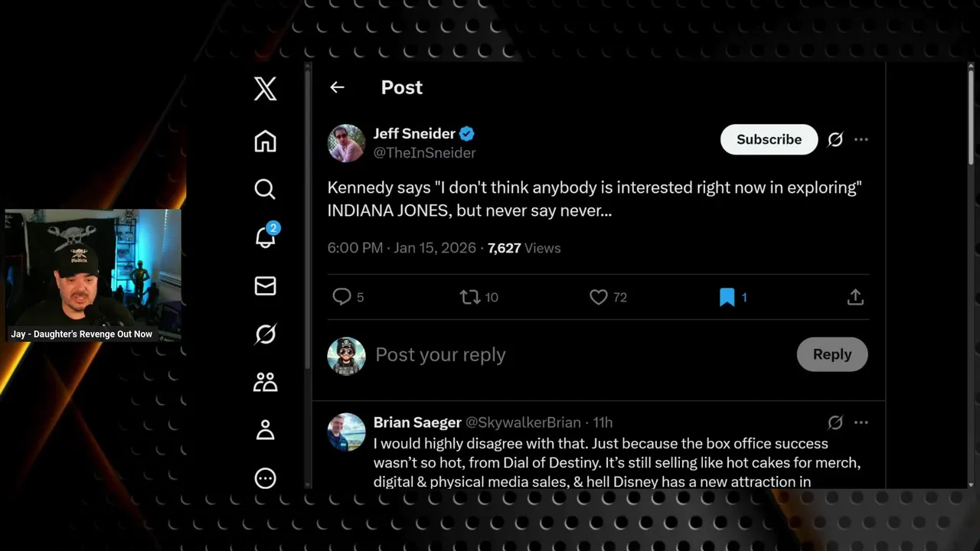Focus the Post your reply field
Viewport: 980px width, 551px height.
(x=582, y=355)
